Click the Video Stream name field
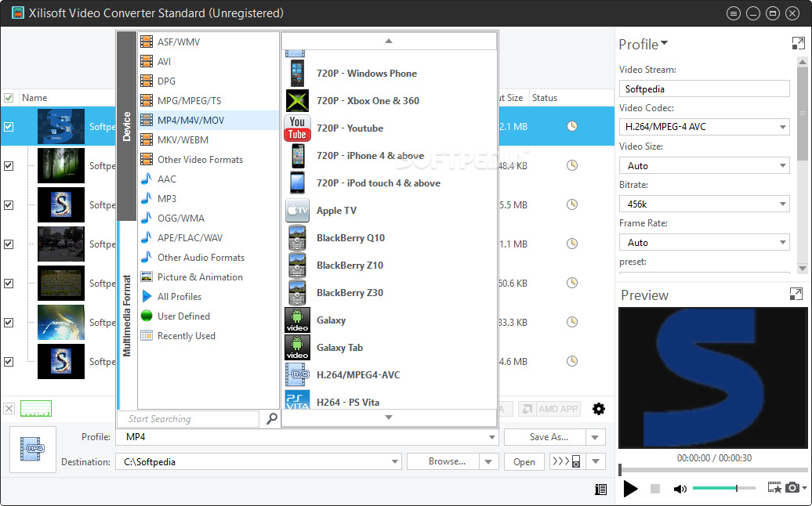 (705, 89)
